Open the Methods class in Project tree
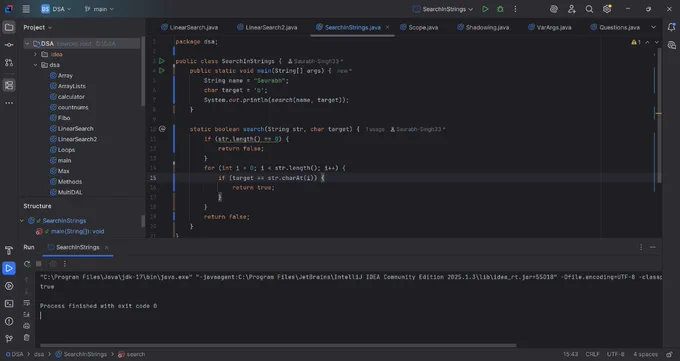This screenshot has height=361, width=680. point(66,182)
